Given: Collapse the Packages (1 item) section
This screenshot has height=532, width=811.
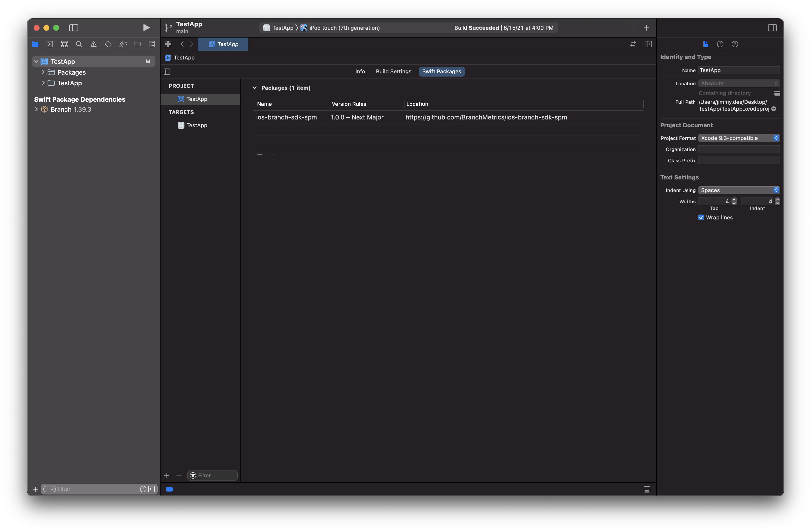Looking at the screenshot, I should pos(254,88).
